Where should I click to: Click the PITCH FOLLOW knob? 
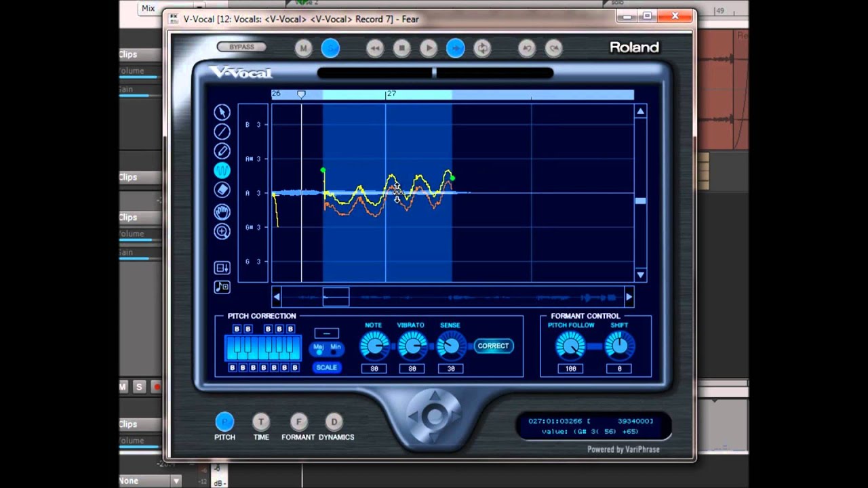[x=570, y=347]
